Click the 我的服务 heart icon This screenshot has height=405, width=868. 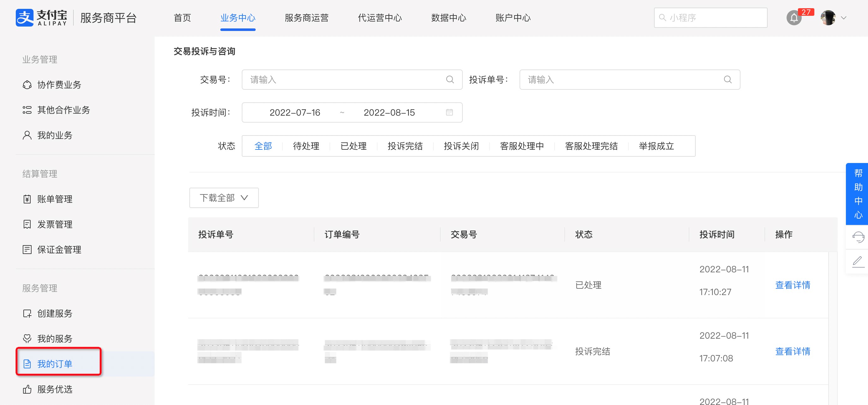tap(27, 339)
